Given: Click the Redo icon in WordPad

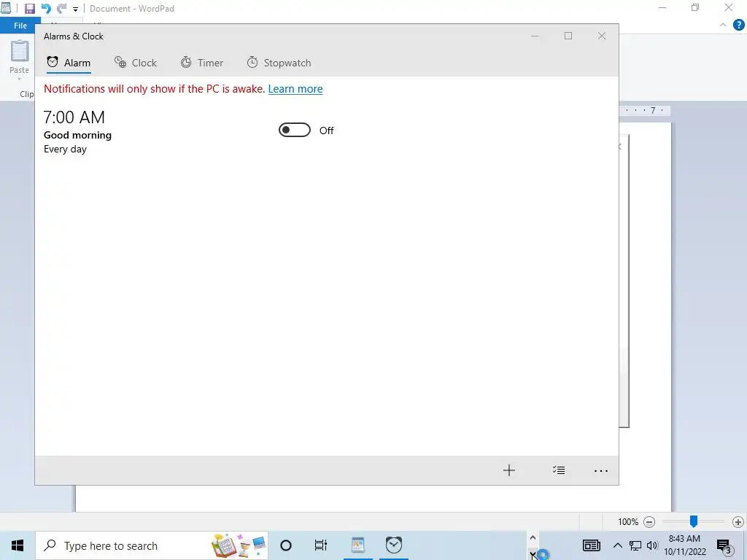Looking at the screenshot, I should [x=61, y=9].
